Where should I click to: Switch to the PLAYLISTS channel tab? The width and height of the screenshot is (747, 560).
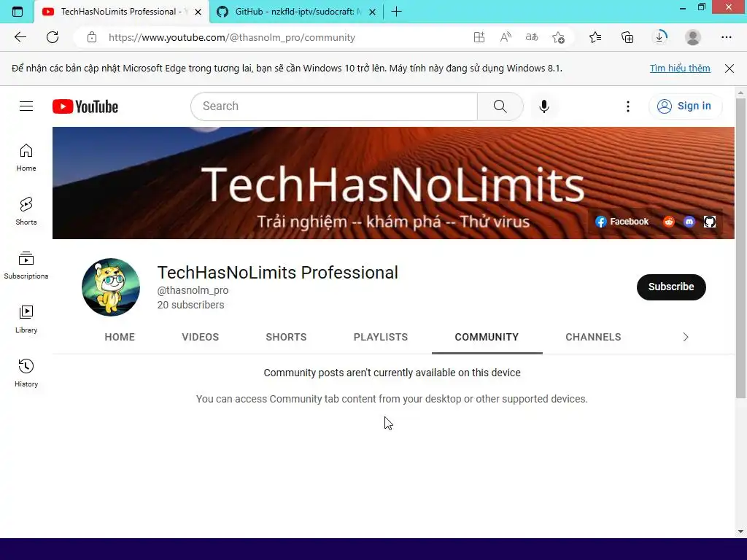381,337
